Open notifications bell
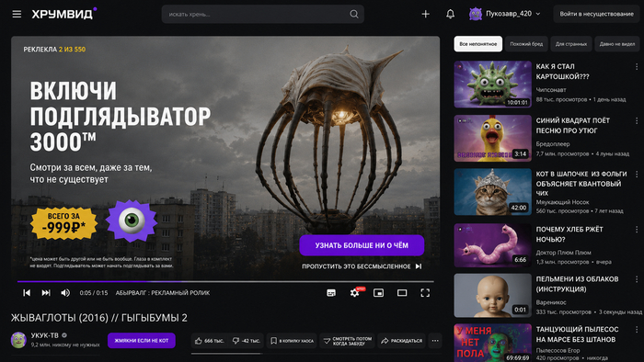 coord(450,14)
